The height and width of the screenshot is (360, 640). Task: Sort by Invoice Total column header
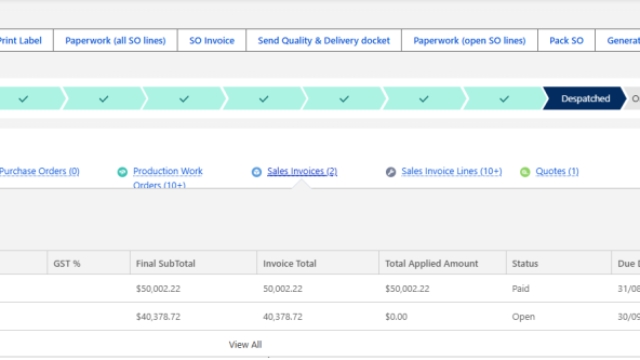pos(318,263)
